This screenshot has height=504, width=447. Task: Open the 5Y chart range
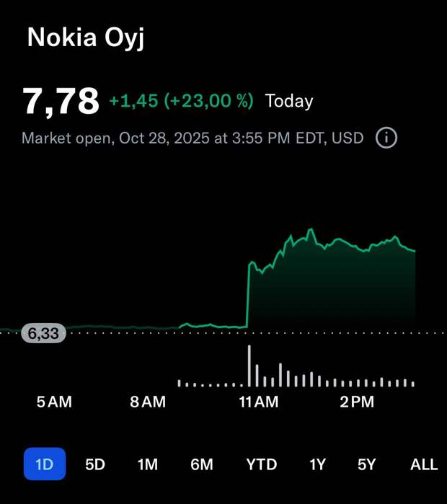[x=367, y=464]
